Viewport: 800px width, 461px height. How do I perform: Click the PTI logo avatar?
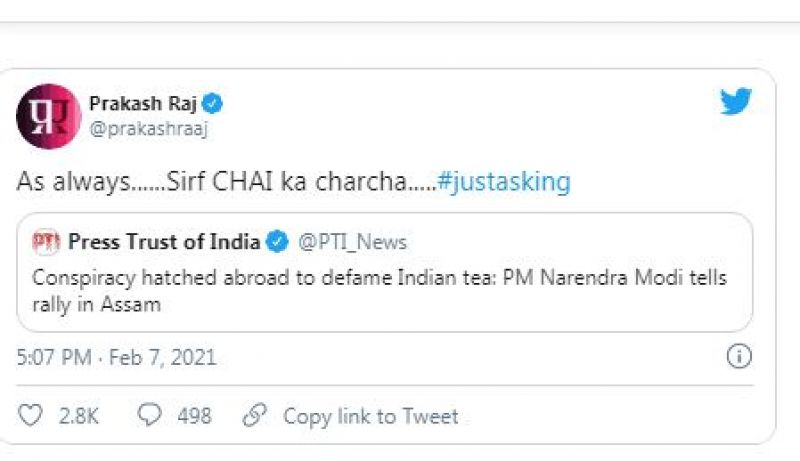point(47,242)
